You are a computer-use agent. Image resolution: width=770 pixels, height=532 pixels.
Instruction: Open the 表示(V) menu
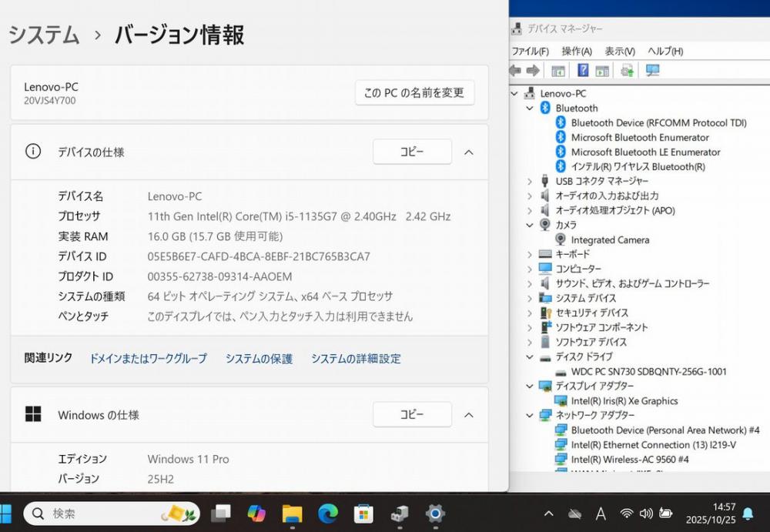(x=619, y=52)
